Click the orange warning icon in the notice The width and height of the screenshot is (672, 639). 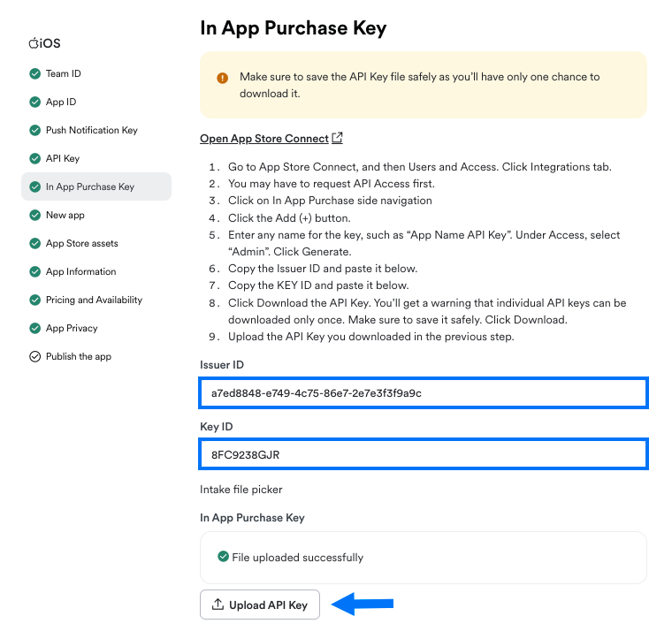pyautogui.click(x=223, y=78)
